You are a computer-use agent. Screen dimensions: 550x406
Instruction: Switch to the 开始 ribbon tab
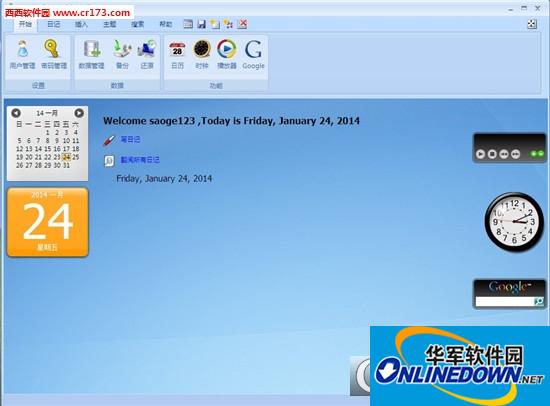25,24
